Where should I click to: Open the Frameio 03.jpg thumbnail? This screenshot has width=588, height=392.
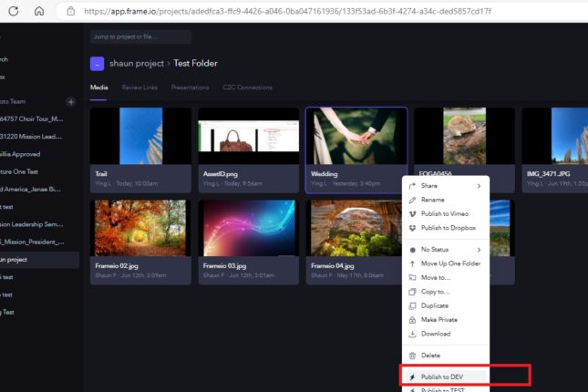(x=249, y=228)
